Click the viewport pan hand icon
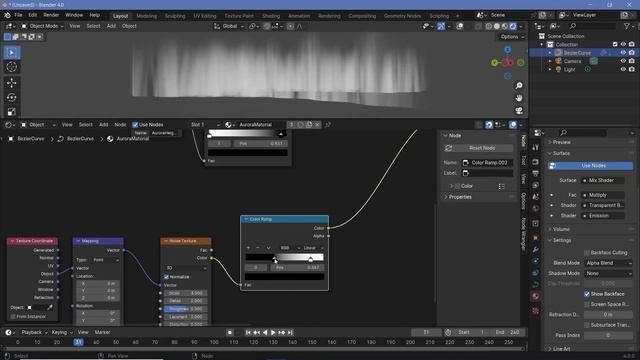Image resolution: width=640 pixels, height=360 pixels. click(x=519, y=98)
